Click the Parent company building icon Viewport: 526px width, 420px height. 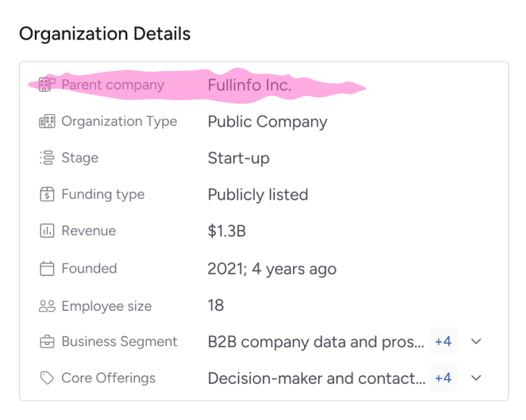[47, 85]
